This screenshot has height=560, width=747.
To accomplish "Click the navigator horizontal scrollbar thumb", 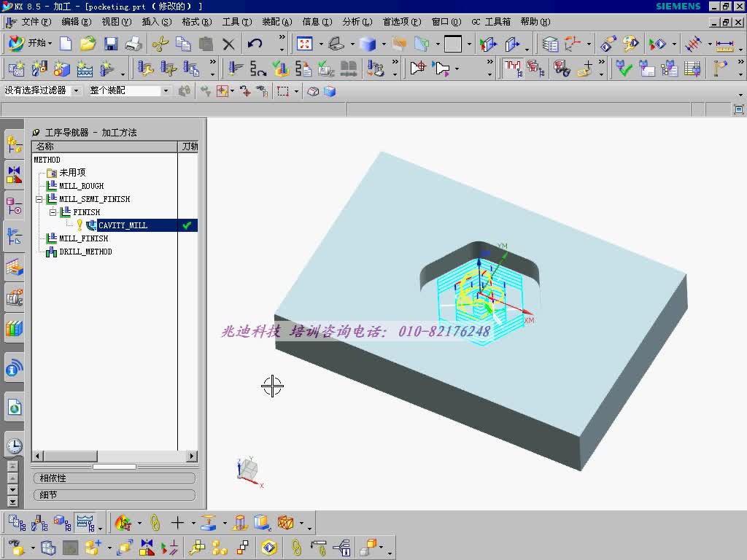I will [70, 456].
